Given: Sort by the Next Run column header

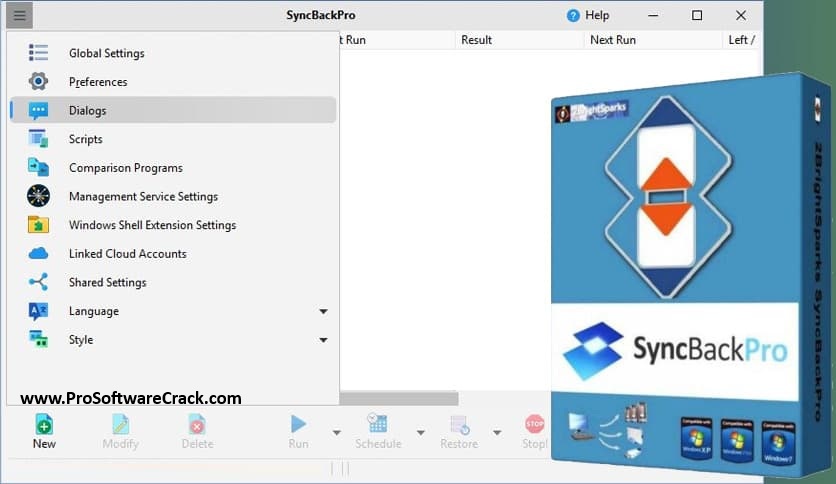Looking at the screenshot, I should tap(653, 40).
